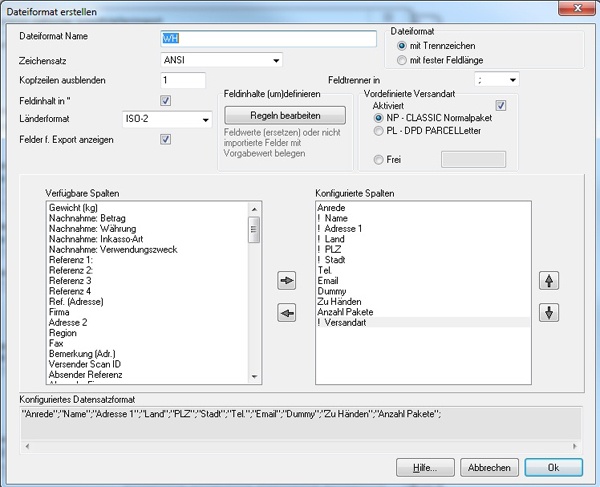Click Abbrechen to cancel
This screenshot has height=487, width=600.
point(489,467)
